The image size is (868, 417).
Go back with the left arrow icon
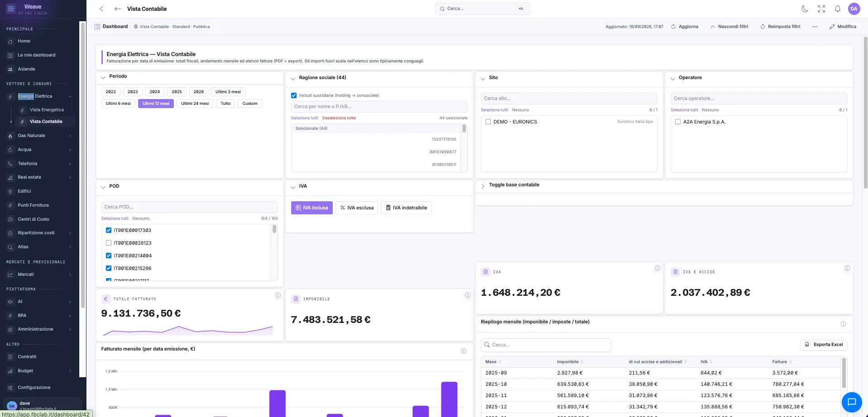[118, 9]
